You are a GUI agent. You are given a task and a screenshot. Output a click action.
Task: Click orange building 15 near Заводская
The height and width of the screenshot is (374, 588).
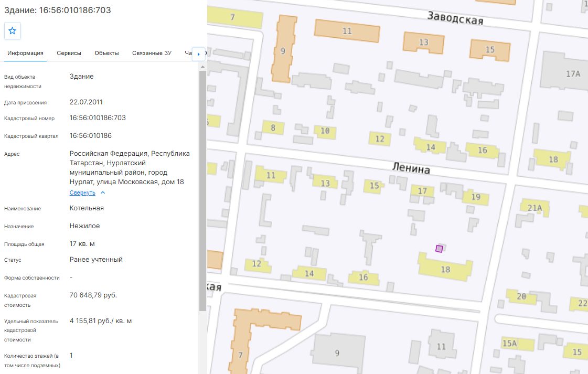[x=490, y=50]
